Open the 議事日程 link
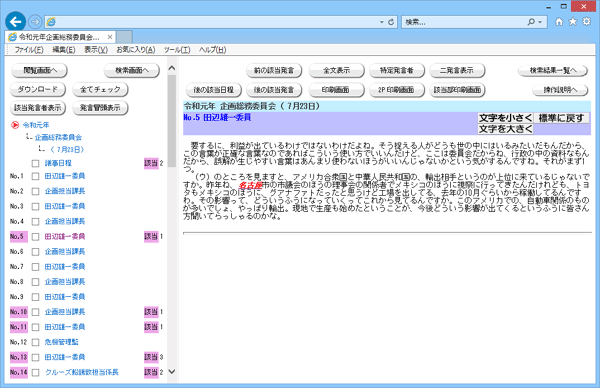Screen dimensions: 600x388 pyautogui.click(x=58, y=163)
